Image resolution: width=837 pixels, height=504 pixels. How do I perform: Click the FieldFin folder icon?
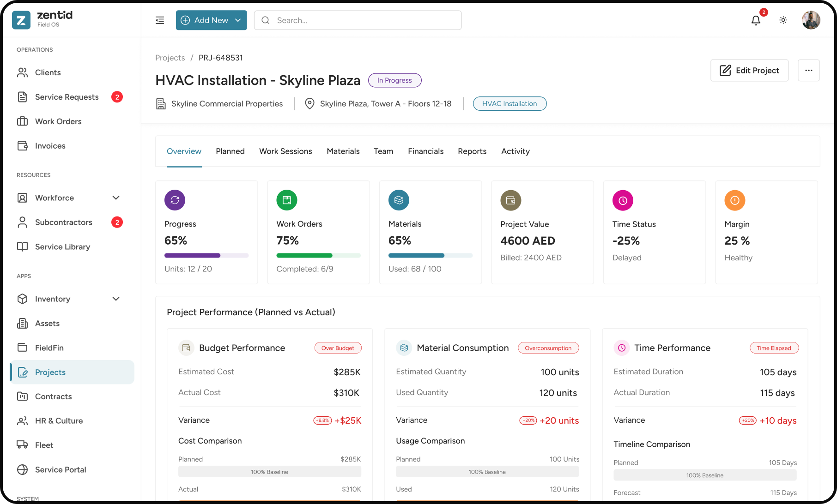coord(22,348)
